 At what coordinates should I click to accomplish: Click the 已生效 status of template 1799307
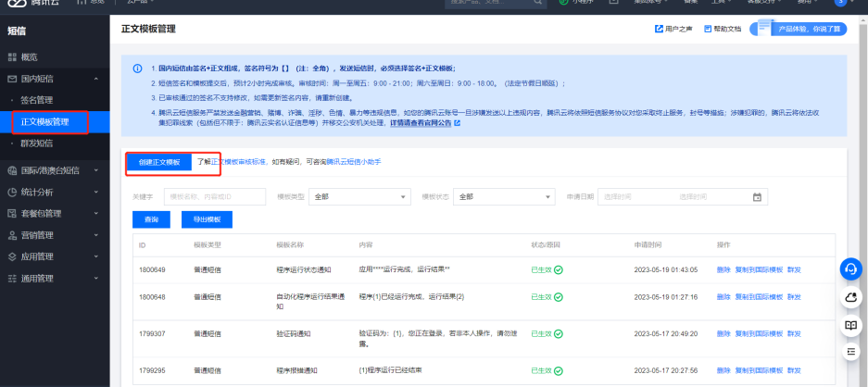click(x=547, y=334)
